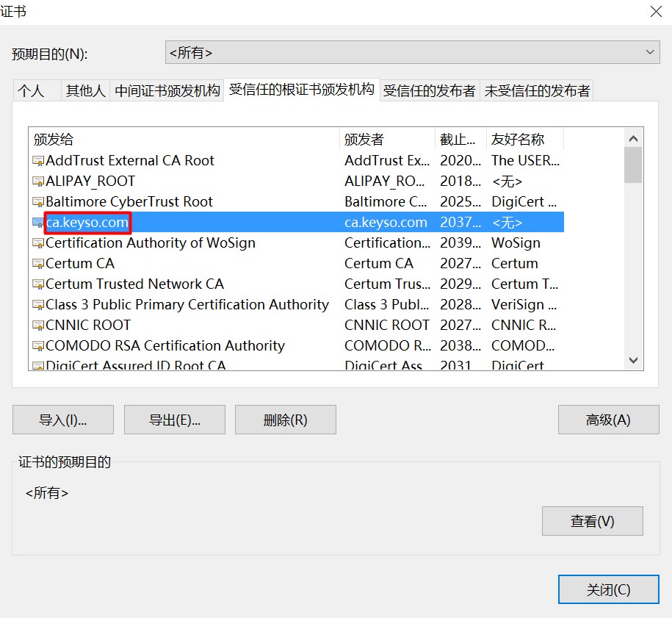Screen dimensions: 672x618
Task: Switch to the 个人 tab
Action: (x=37, y=90)
